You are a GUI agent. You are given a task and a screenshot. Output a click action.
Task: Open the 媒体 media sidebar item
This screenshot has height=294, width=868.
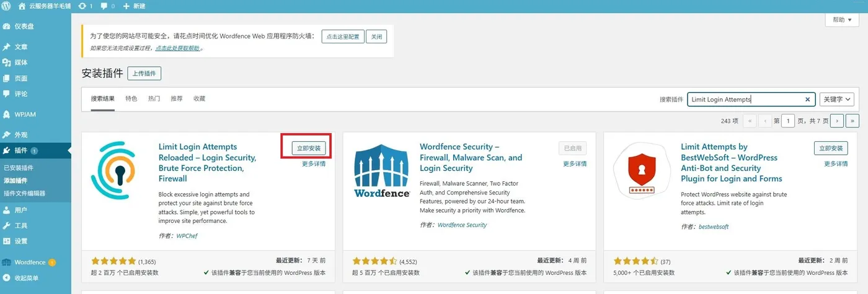pos(21,63)
